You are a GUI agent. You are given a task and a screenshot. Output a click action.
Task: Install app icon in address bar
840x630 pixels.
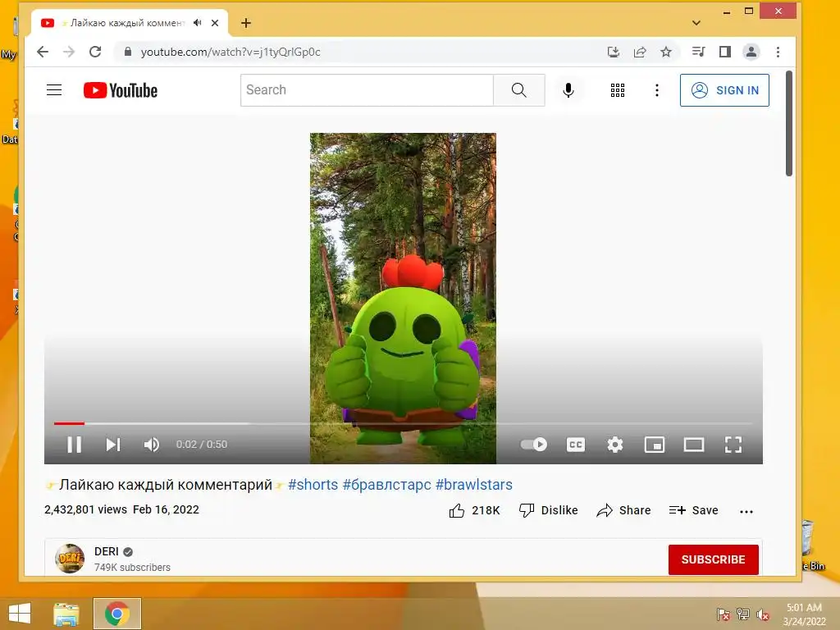[x=614, y=52]
